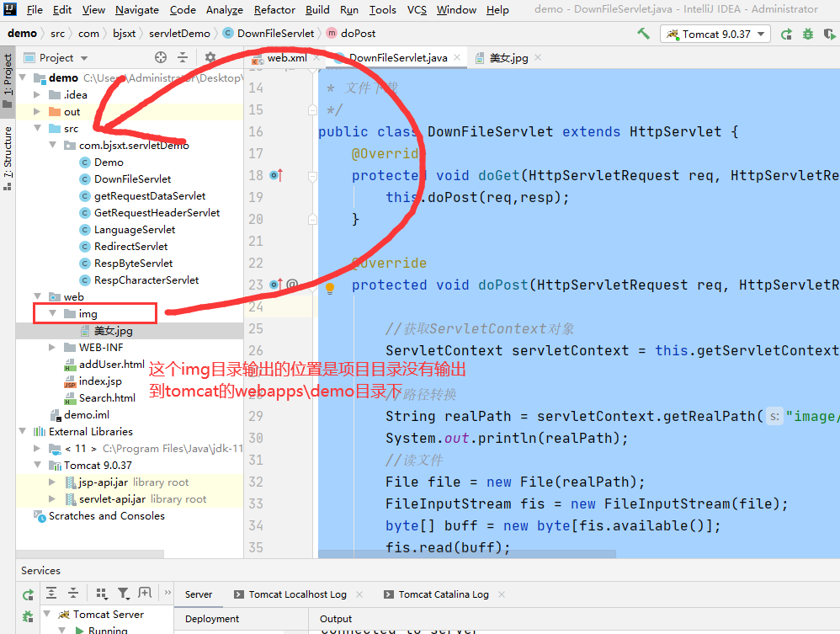Click the Locate/Select Opened File crosshair icon
The height and width of the screenshot is (634, 840).
click(161, 57)
